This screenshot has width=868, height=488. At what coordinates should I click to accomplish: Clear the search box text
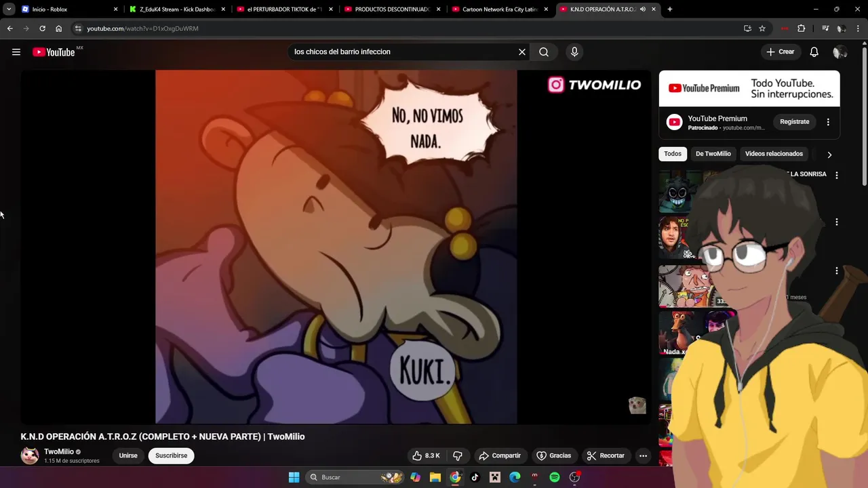(x=522, y=52)
